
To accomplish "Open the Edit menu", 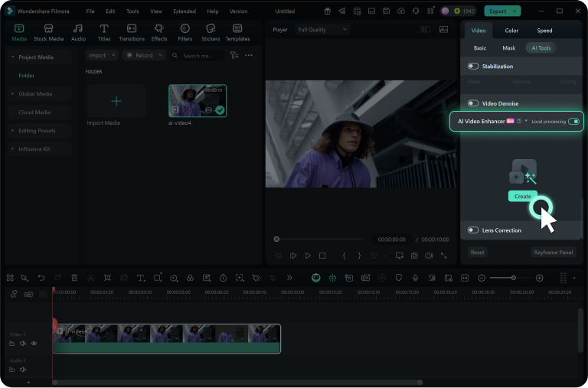I will click(x=110, y=11).
